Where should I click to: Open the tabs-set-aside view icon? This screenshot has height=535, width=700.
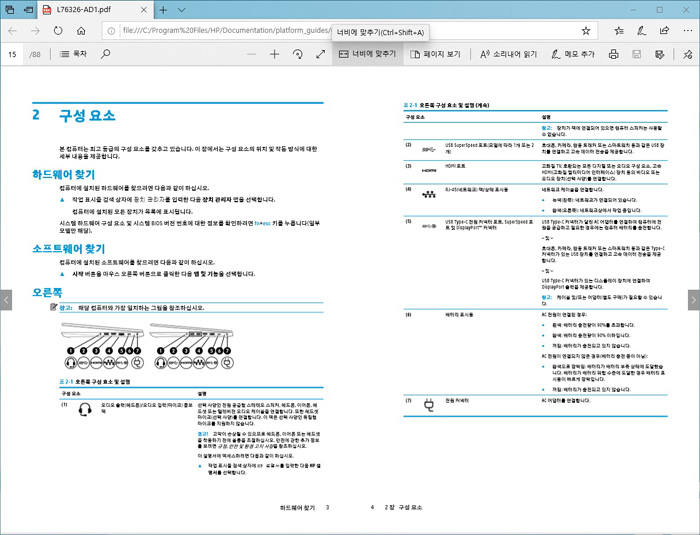pyautogui.click(x=9, y=9)
